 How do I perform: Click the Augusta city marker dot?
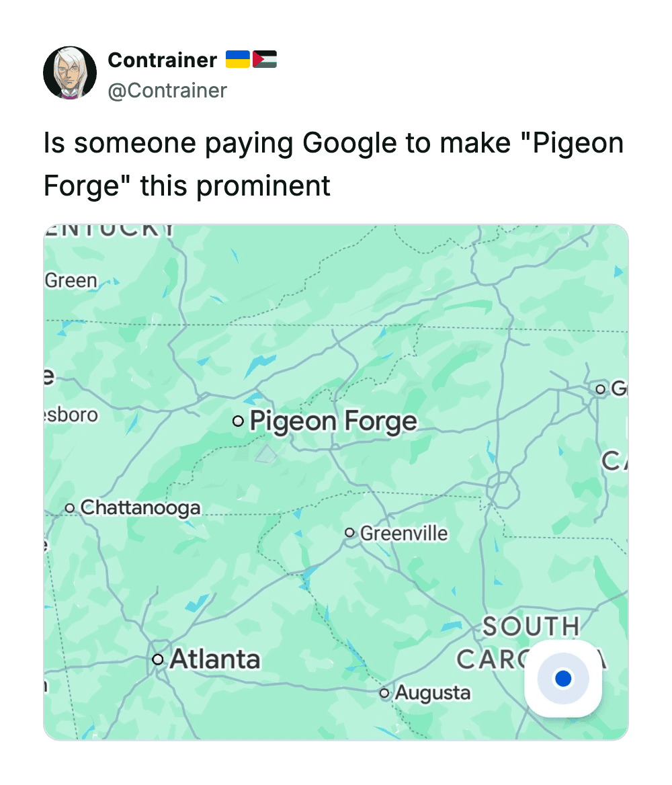[x=384, y=692]
